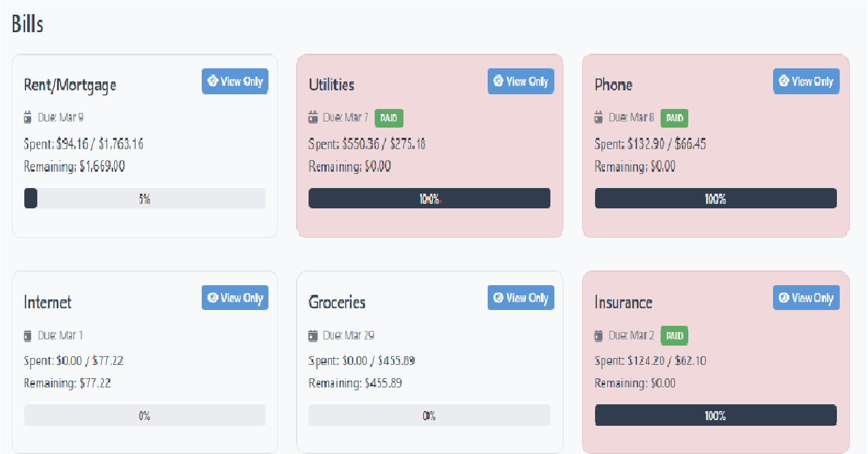
Task: Select the Internet bill title
Action: tap(48, 302)
